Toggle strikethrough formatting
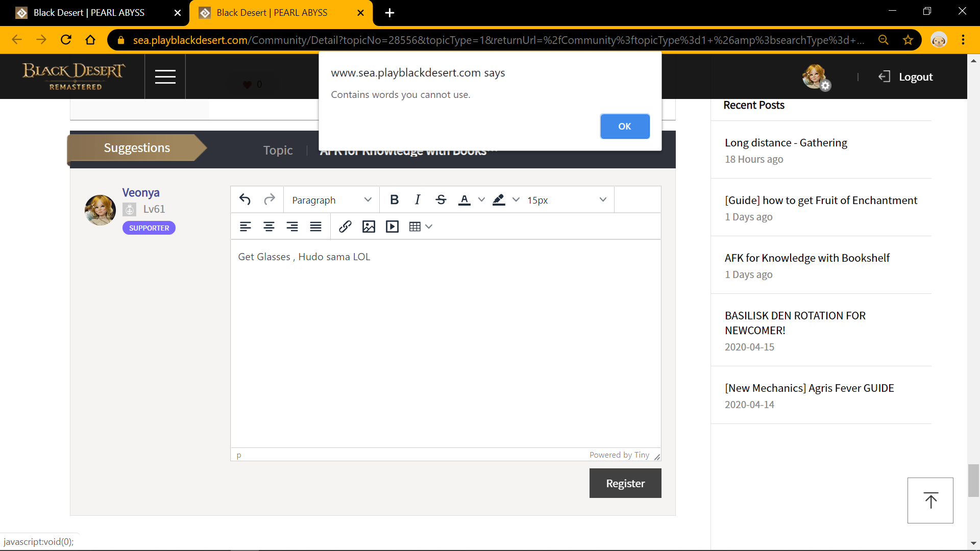Viewport: 980px width, 551px height. (x=441, y=199)
